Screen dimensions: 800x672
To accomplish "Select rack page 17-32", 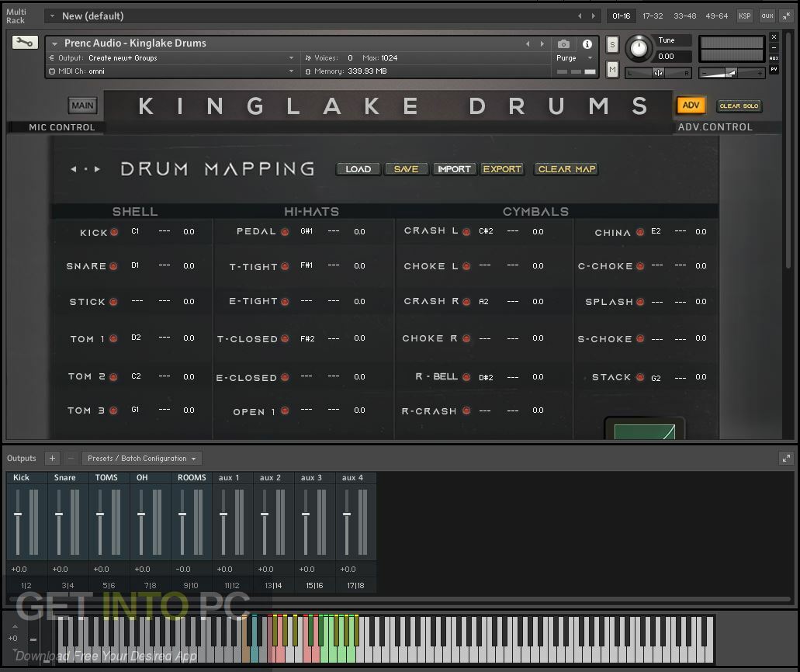I will pyautogui.click(x=653, y=16).
